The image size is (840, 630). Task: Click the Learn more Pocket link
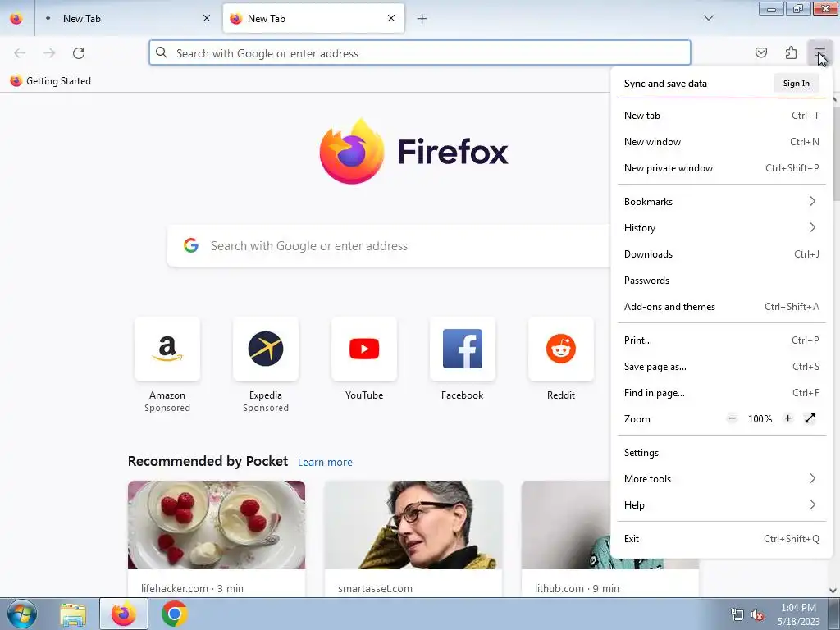[x=325, y=463]
